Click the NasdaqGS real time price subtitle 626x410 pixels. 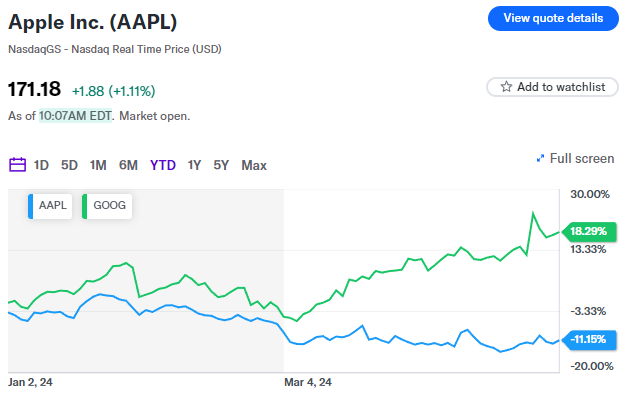(115, 49)
